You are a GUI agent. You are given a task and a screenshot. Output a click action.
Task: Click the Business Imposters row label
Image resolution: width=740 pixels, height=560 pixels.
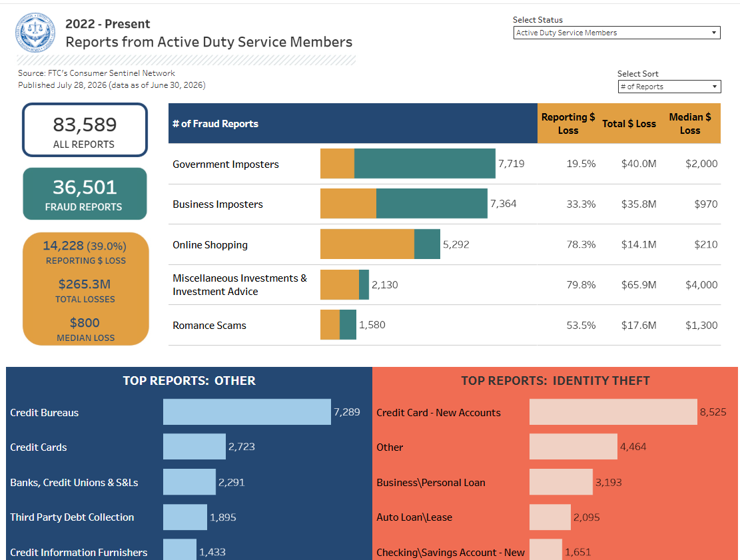click(x=218, y=204)
